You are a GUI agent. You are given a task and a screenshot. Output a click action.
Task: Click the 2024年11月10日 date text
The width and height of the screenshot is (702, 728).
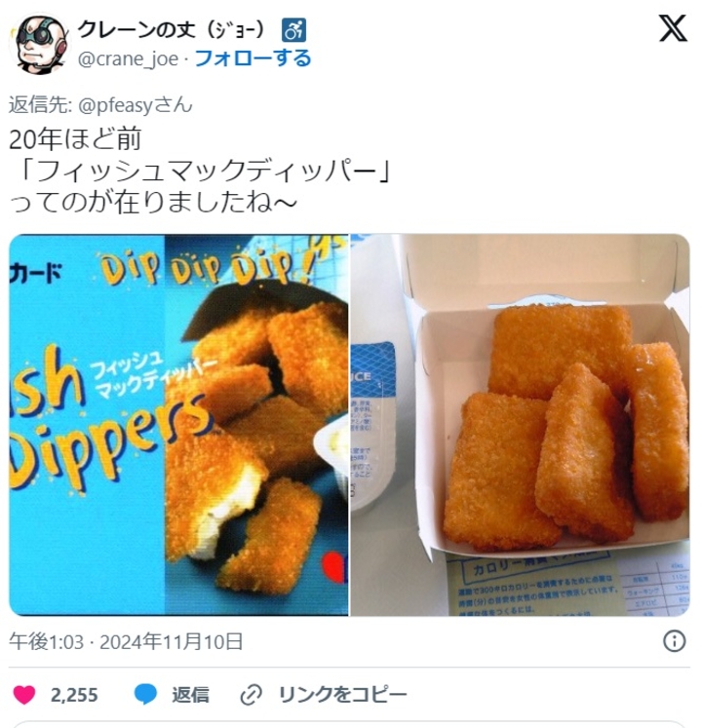tap(172, 641)
